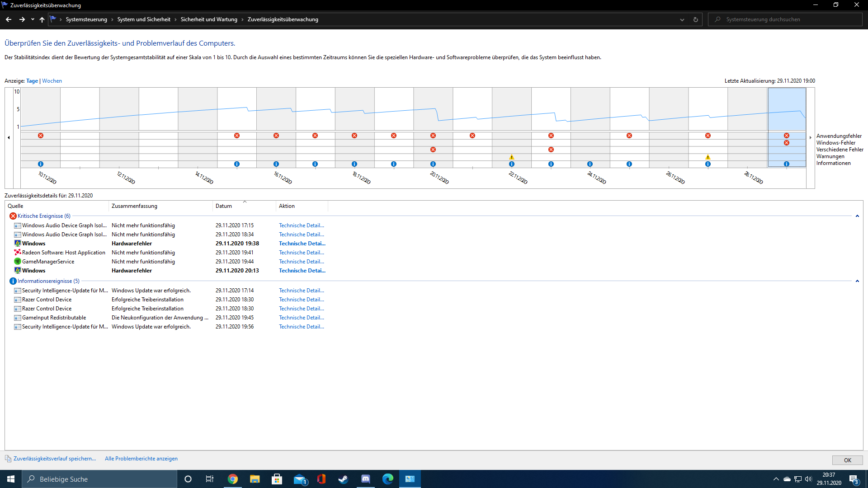Switch chart view to Wochen
Viewport: 868px width, 488px height.
point(52,81)
